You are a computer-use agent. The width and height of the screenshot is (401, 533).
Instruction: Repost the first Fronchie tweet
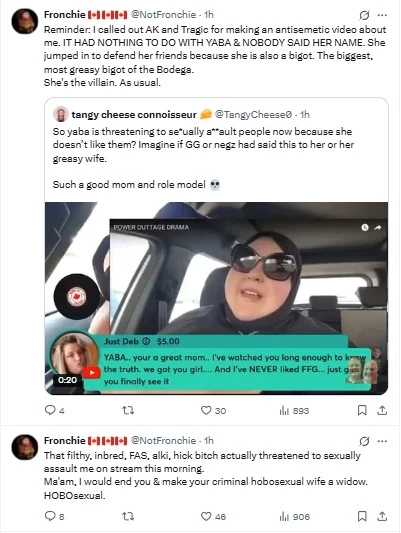click(x=128, y=411)
